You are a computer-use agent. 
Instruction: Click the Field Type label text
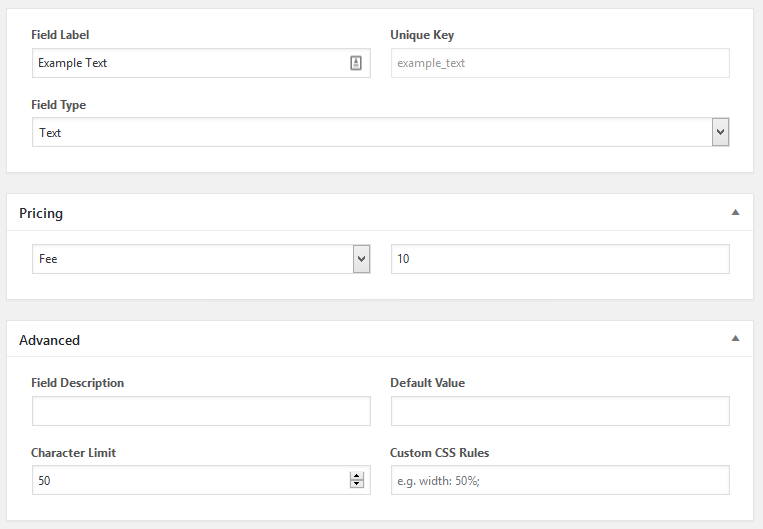(x=58, y=105)
